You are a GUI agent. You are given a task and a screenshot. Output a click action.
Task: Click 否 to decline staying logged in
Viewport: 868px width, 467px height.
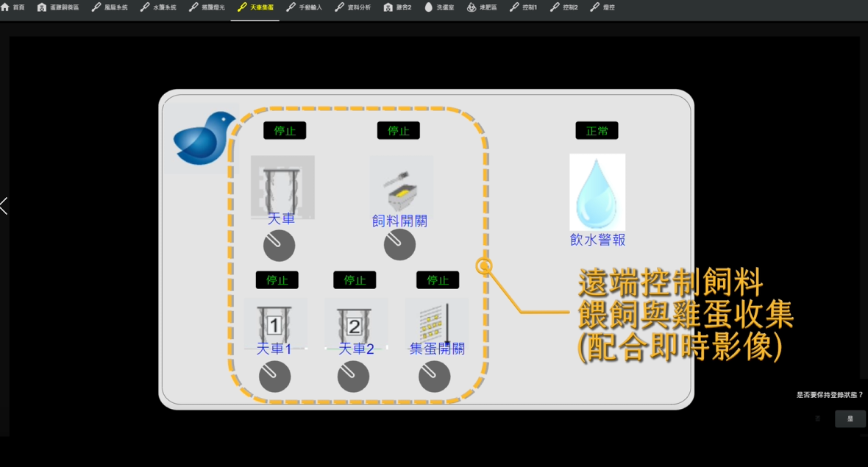coord(818,418)
